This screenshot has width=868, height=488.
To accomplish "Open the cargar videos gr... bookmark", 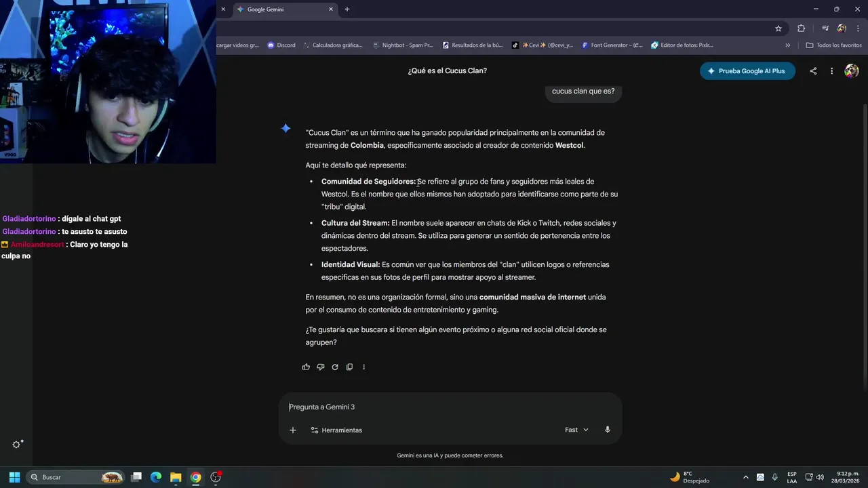I will point(238,45).
